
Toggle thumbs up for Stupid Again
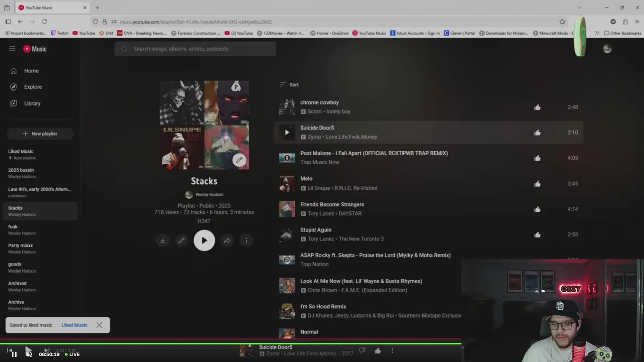click(x=537, y=235)
